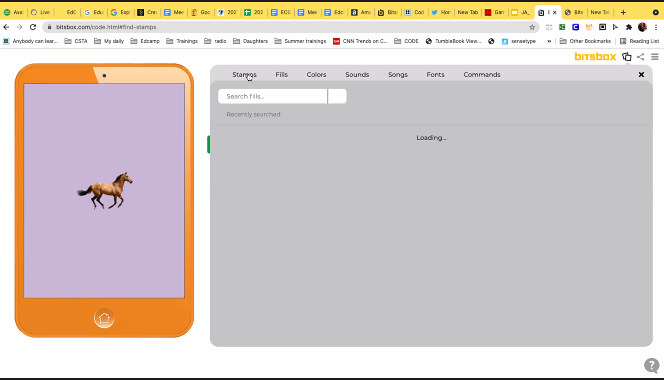Switch to the first New Tab tab
This screenshot has height=380, width=664.
click(x=468, y=12)
